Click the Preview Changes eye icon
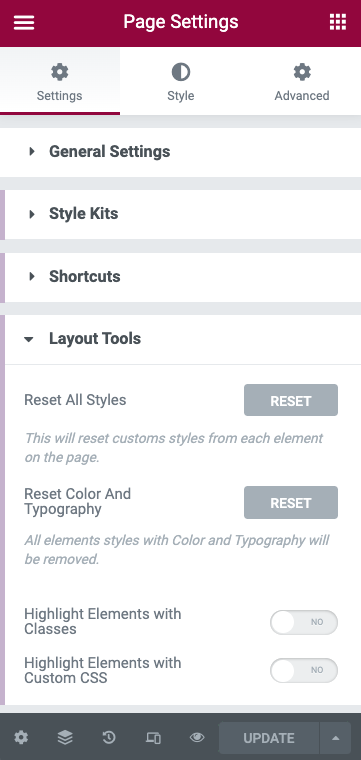Viewport: 361px width, 760px height. tap(197, 738)
